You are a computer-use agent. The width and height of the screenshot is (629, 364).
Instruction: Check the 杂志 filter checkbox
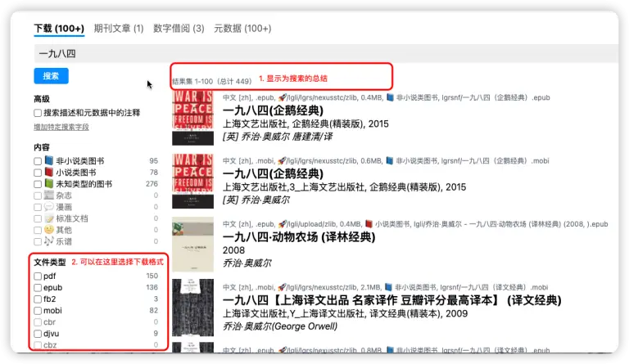tap(38, 195)
